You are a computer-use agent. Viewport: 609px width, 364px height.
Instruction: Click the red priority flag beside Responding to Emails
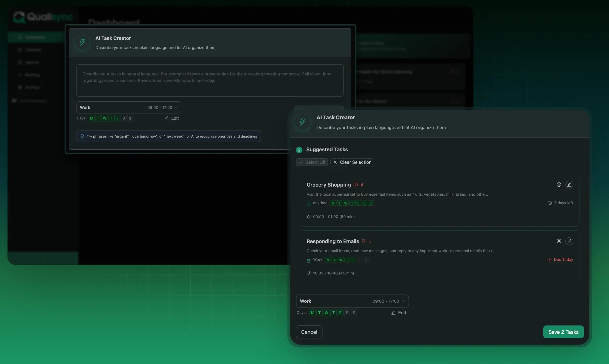[364, 241]
